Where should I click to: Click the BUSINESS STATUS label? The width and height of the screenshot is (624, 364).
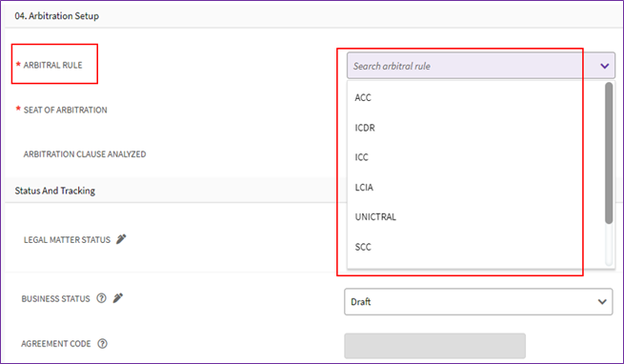(55, 298)
